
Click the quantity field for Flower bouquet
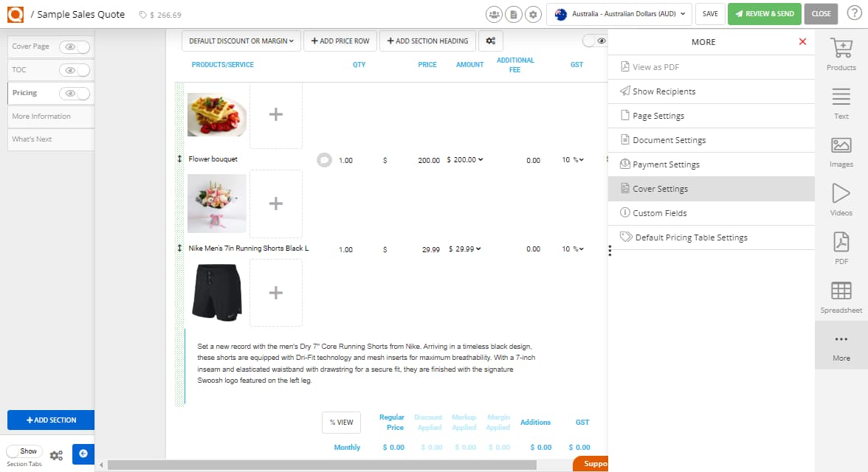point(346,159)
